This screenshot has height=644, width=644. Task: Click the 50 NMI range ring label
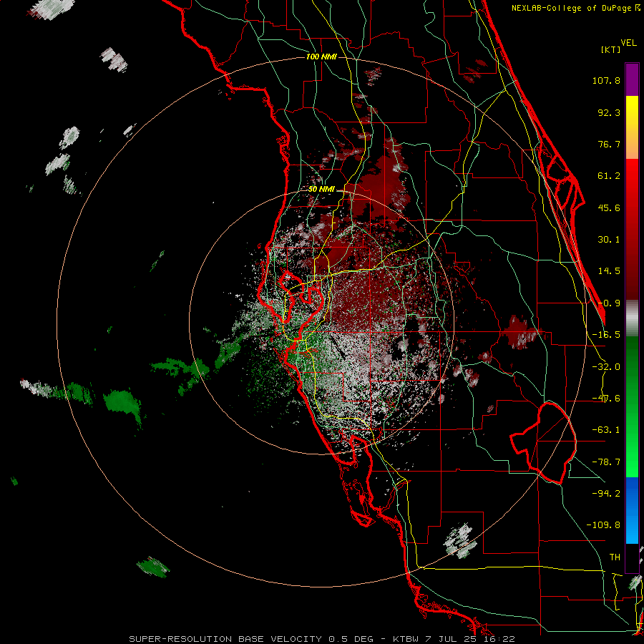(x=321, y=190)
